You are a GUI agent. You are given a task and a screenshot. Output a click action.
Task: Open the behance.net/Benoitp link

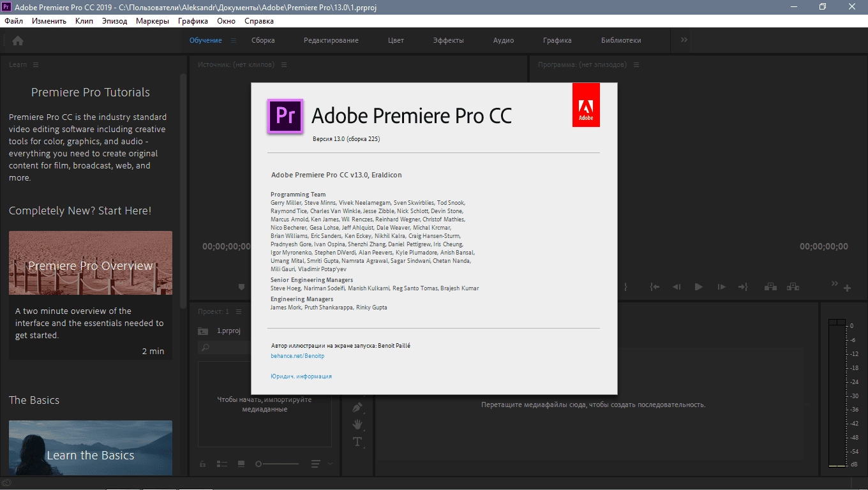(x=297, y=356)
